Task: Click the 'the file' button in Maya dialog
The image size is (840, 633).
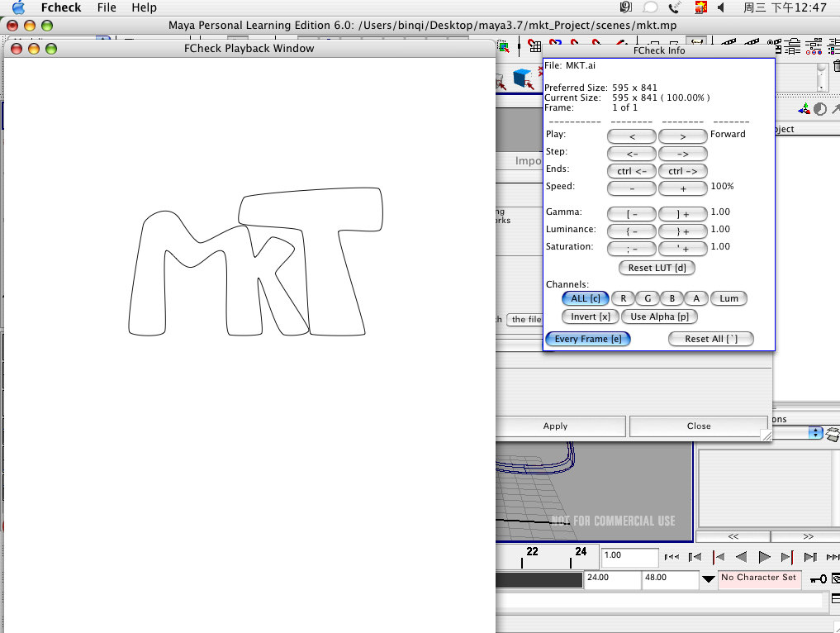Action: [x=525, y=320]
